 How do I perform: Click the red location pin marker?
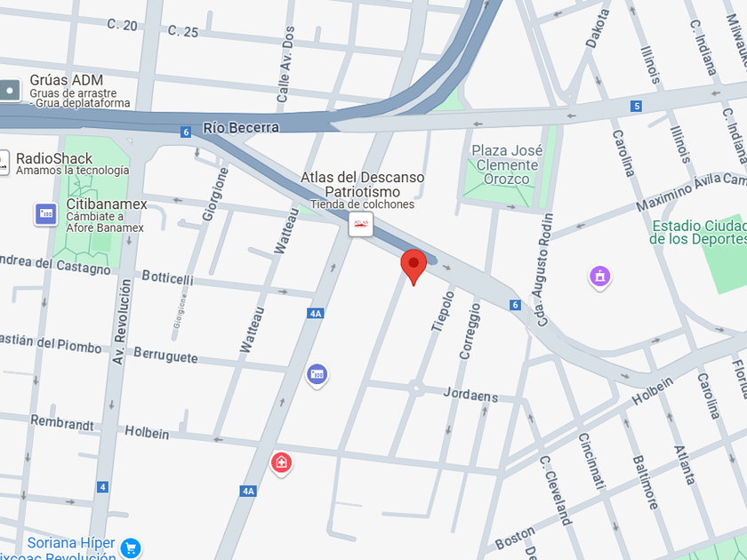point(414,268)
